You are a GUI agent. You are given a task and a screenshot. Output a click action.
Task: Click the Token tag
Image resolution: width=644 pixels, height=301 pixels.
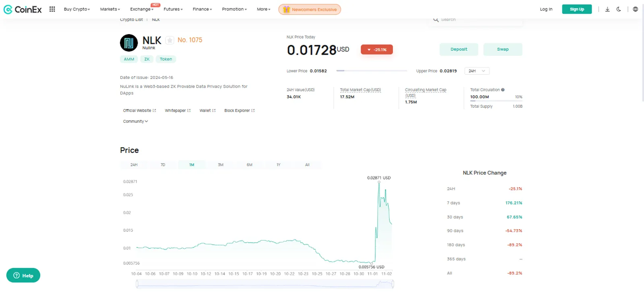click(x=166, y=59)
